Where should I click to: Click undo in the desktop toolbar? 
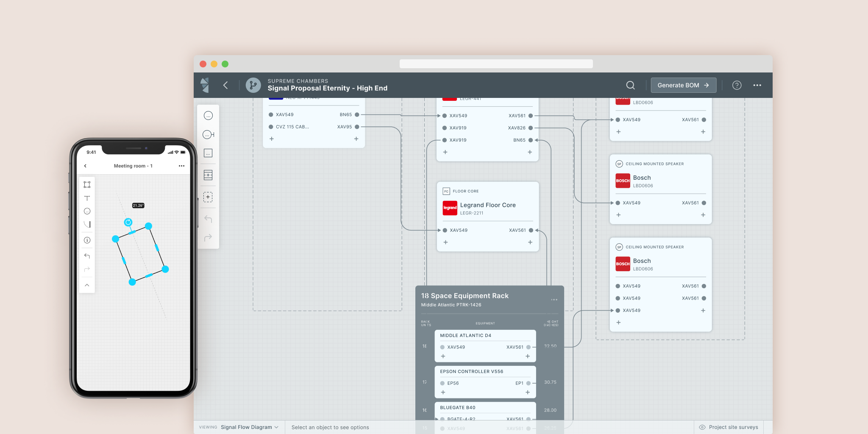208,219
